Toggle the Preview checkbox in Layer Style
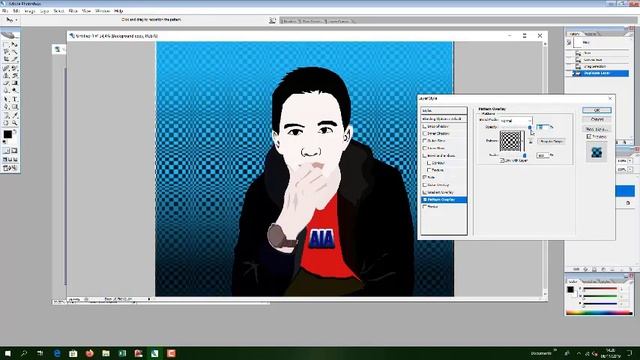640x360 pixels. [589, 137]
